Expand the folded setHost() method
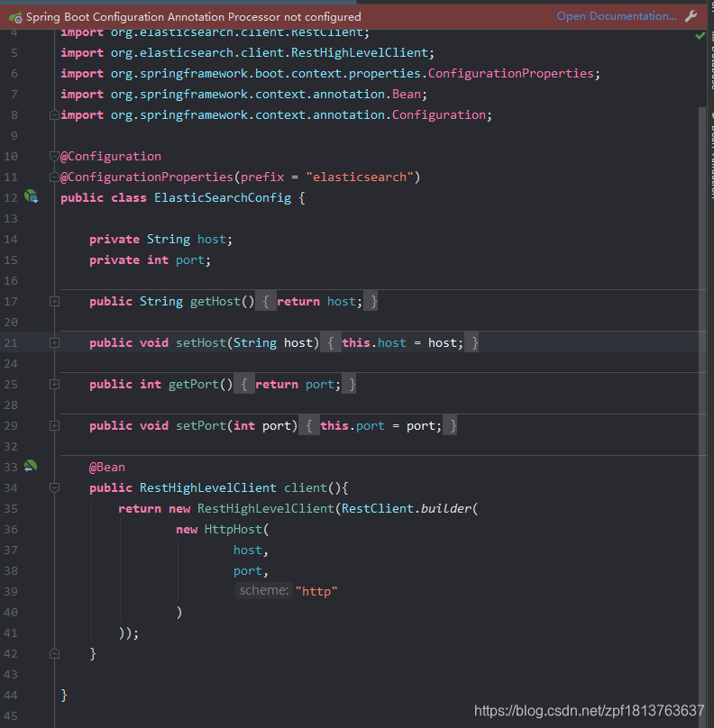Viewport: 714px width, 728px height. [54, 343]
